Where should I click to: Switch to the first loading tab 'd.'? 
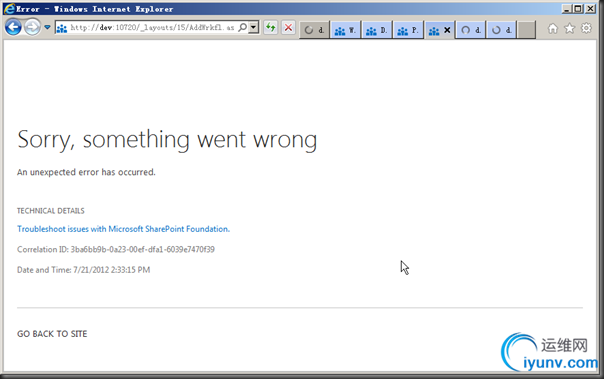pyautogui.click(x=314, y=30)
